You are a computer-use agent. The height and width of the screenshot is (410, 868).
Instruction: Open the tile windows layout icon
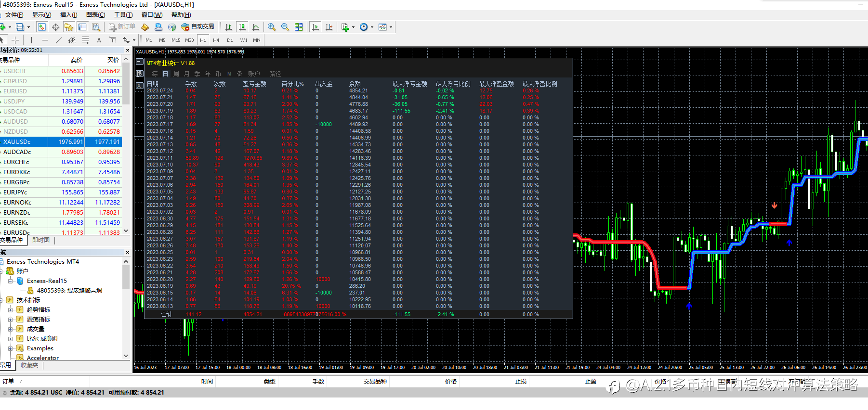pyautogui.click(x=299, y=27)
